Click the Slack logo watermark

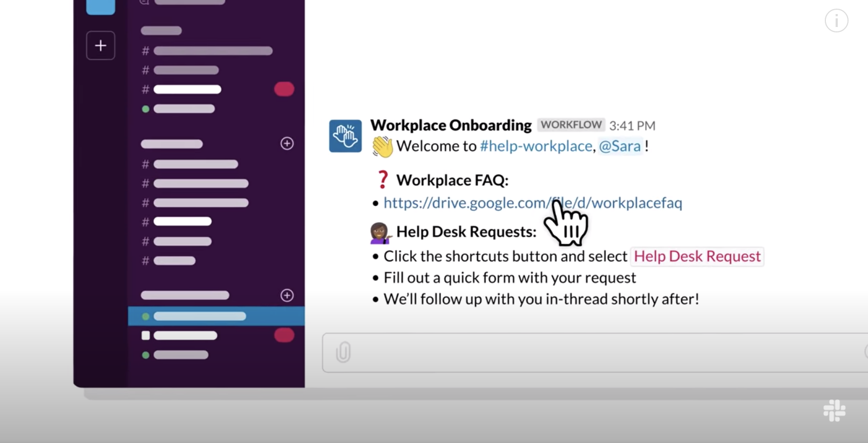(x=834, y=411)
